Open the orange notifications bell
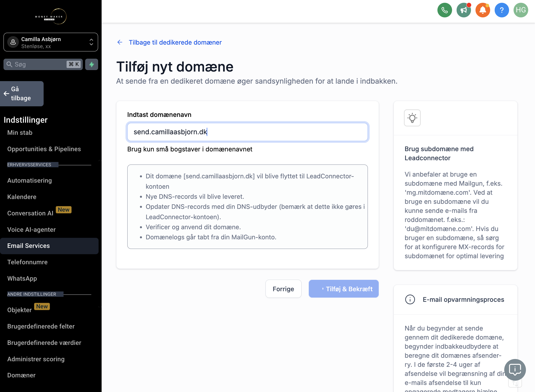 coord(483,10)
